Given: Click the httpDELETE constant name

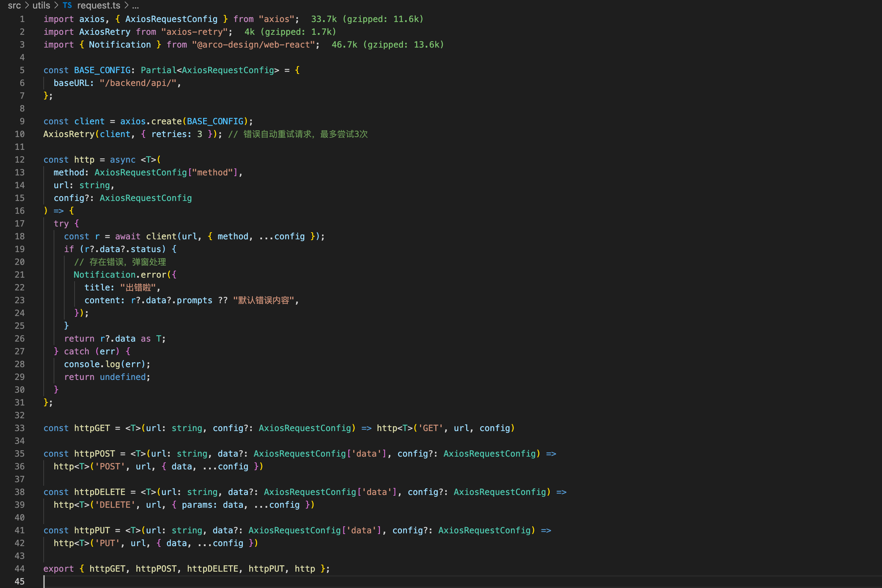Looking at the screenshot, I should tap(99, 492).
